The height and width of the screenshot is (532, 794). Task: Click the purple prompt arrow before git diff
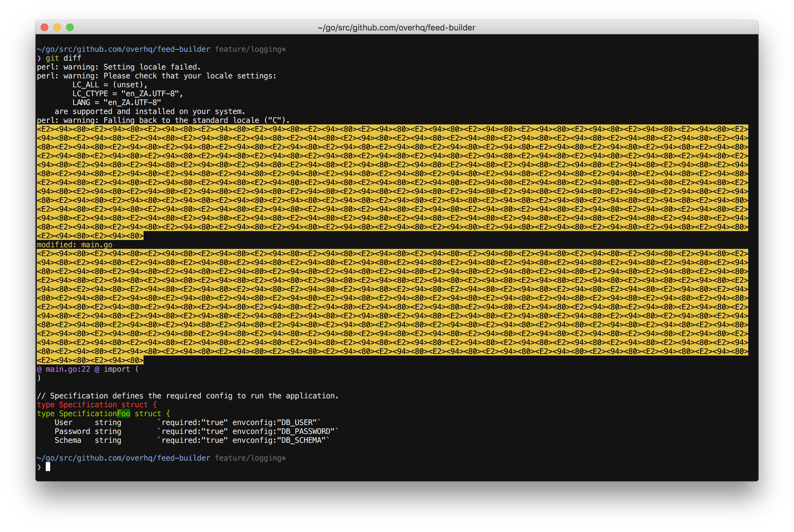coord(39,58)
